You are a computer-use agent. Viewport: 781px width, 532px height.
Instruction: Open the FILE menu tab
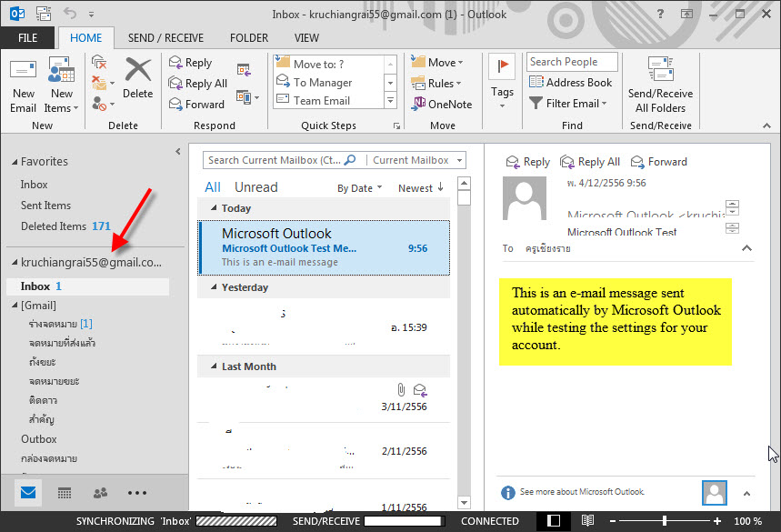pos(28,38)
